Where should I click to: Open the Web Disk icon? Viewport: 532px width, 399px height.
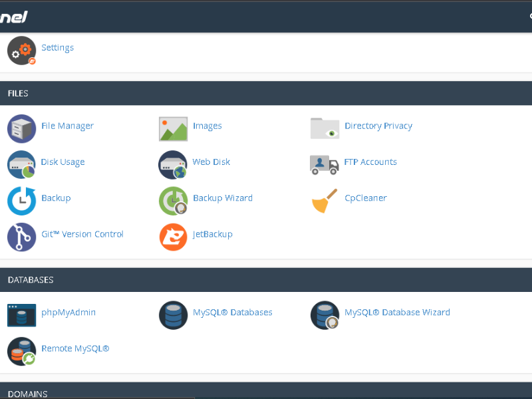point(173,164)
